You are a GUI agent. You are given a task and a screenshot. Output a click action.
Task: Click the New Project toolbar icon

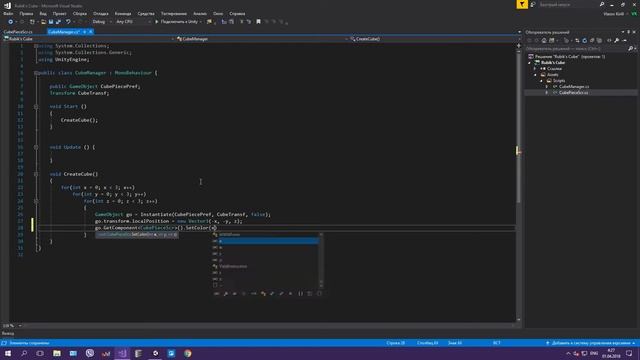[32, 22]
